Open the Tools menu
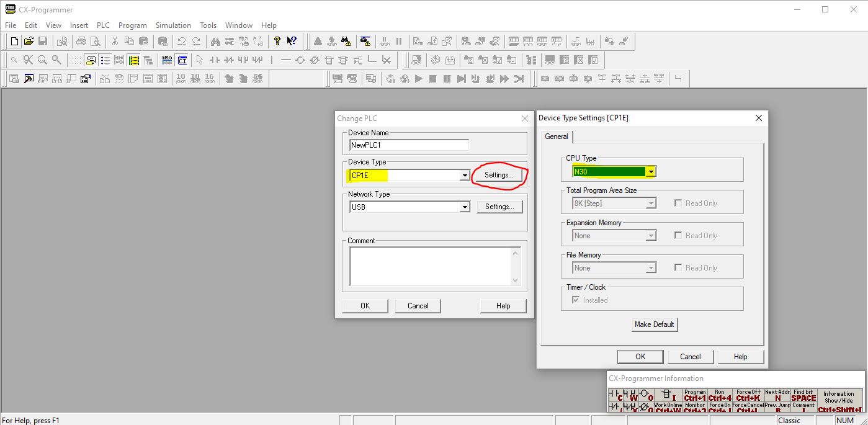Viewport: 868px width, 425px height. pyautogui.click(x=208, y=25)
